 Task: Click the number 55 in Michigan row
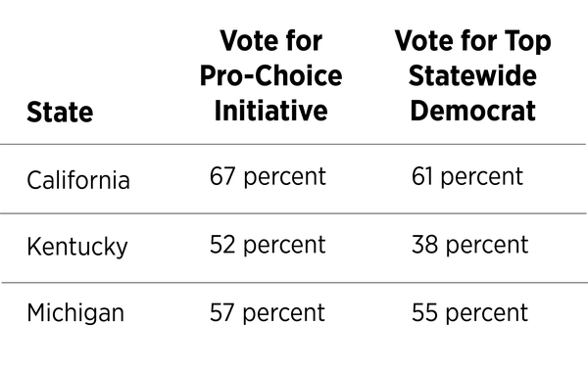point(424,312)
